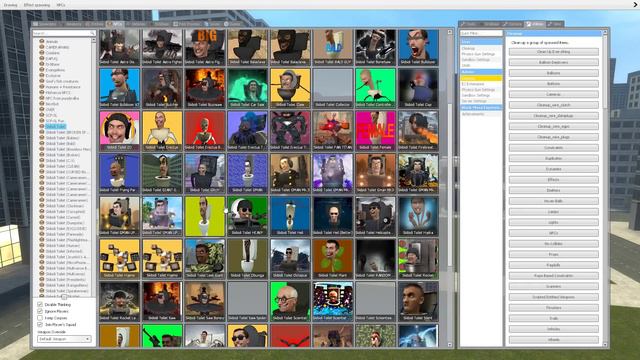The width and height of the screenshot is (640, 360).
Task: Select the highlighted Skibidi Toilet category
Action: coord(55,127)
